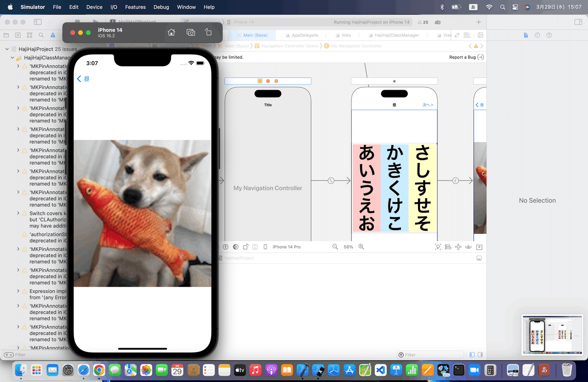Viewport: 588px width, 382px height.
Task: Click the Simulator Home button icon
Action: click(x=171, y=32)
